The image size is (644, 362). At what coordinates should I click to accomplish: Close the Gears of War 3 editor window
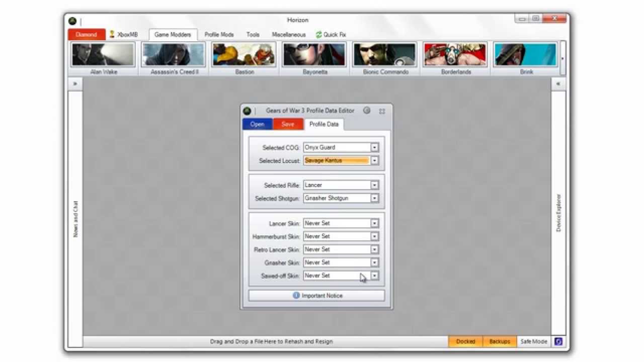point(382,111)
